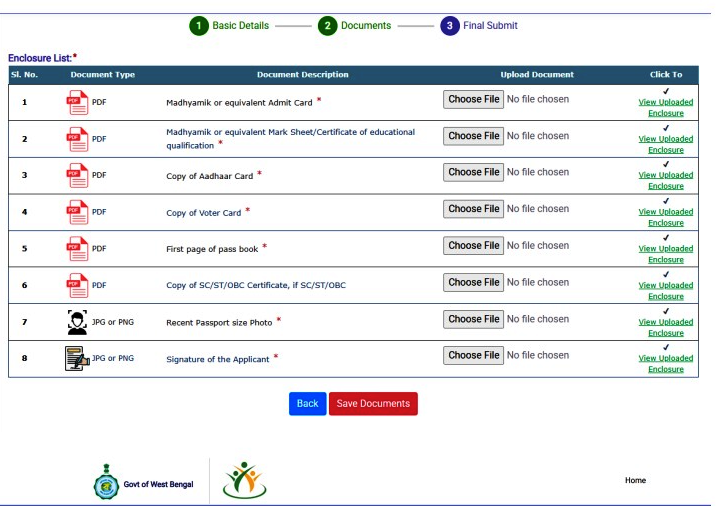Click the PDF icon in Aadhaar Card row

(77, 175)
